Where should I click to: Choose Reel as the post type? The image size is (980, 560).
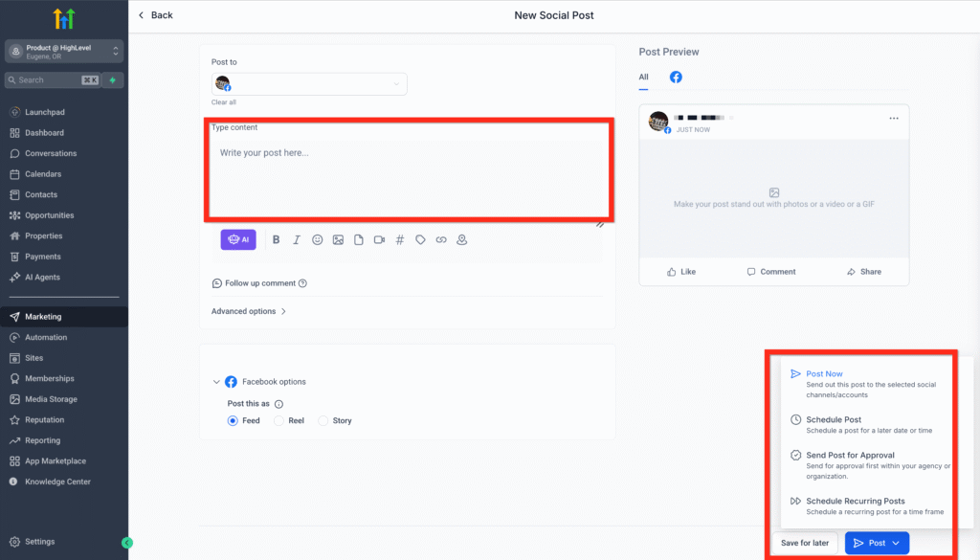[279, 420]
